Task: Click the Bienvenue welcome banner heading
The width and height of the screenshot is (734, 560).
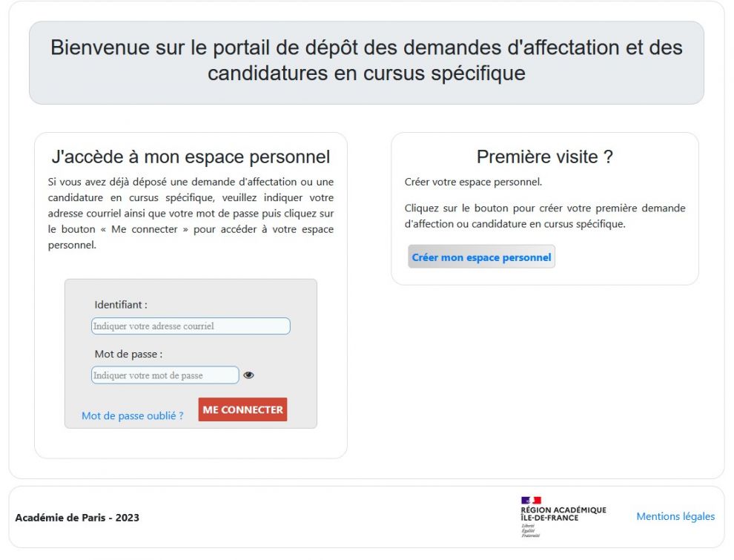Action: coord(366,60)
